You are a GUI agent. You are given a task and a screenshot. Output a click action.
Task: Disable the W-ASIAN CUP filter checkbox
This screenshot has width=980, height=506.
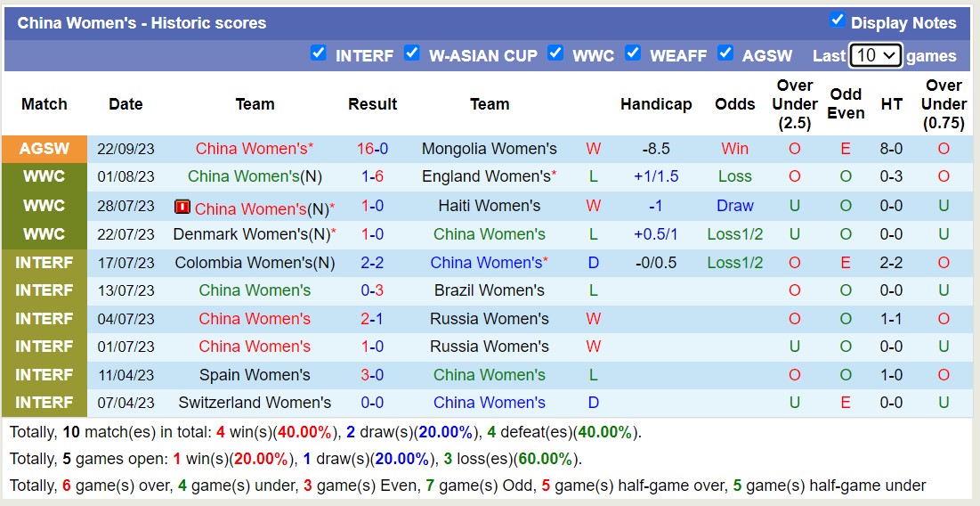coord(411,53)
